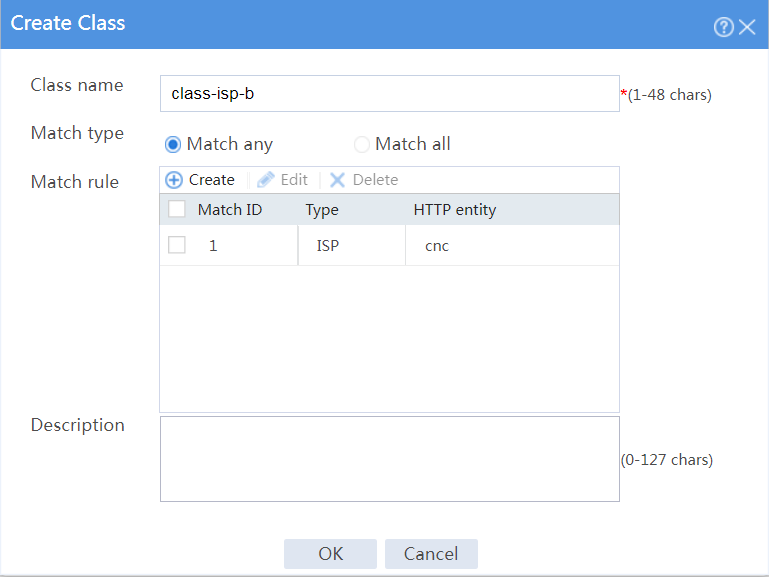Image resolution: width=769 pixels, height=577 pixels.
Task: Close the Create Class dialog
Action: click(x=747, y=27)
